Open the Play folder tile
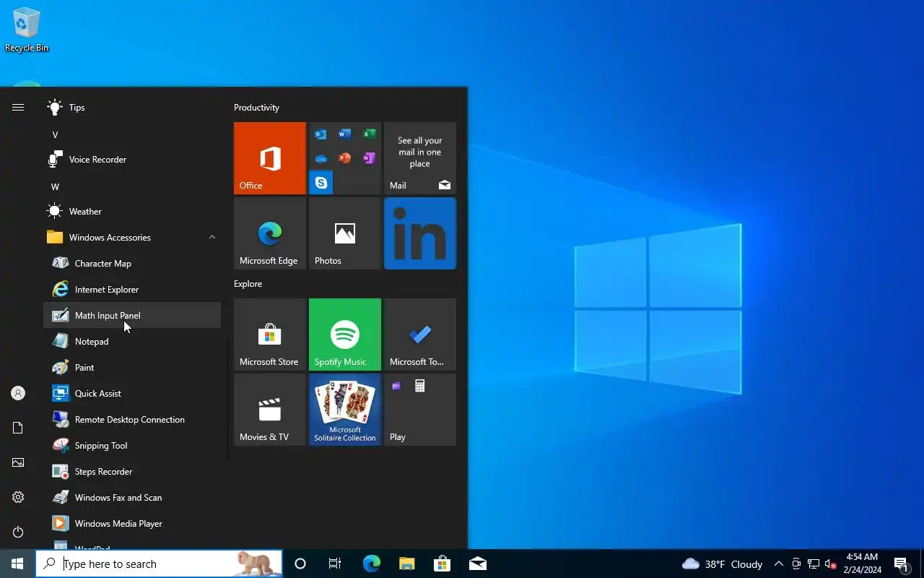Screen dimensions: 924x578 pos(420,410)
